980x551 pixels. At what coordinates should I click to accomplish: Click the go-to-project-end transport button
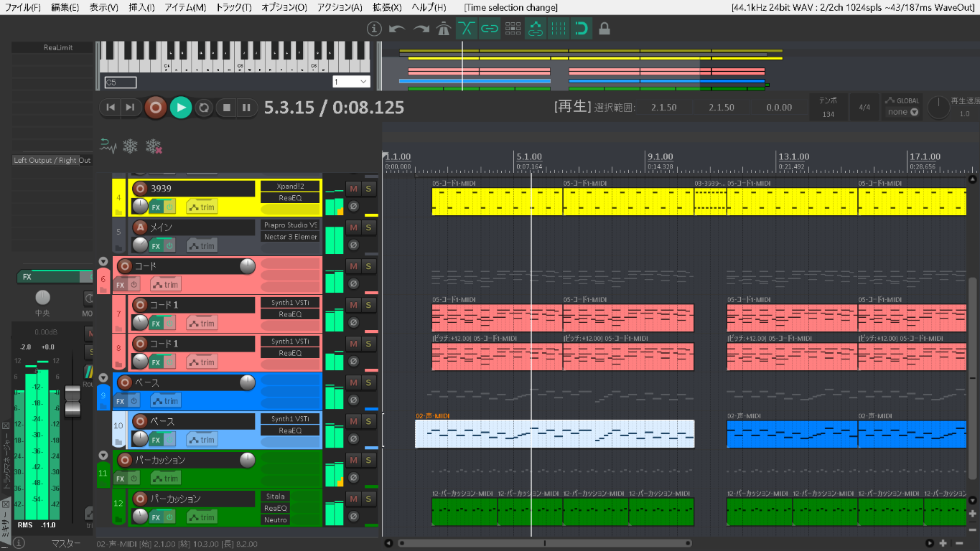[129, 108]
